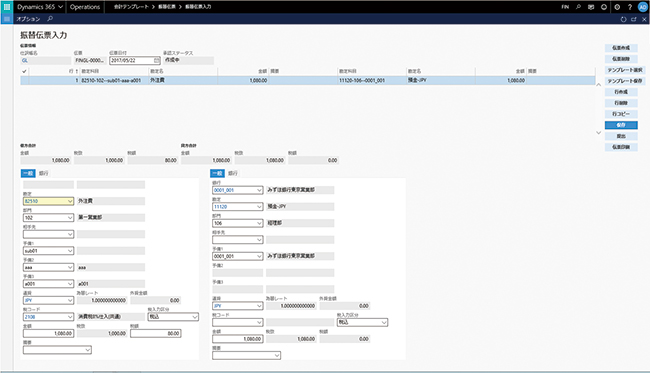Click right panel amount field 1,080.00
Viewport: 650px width, 373px height.
tap(238, 339)
